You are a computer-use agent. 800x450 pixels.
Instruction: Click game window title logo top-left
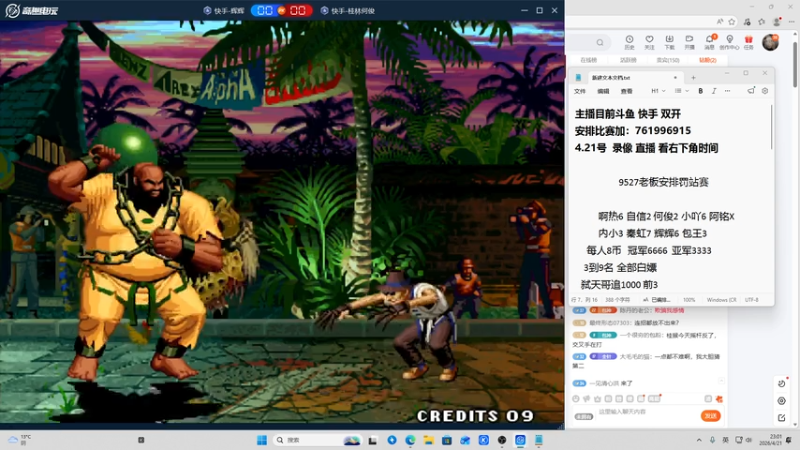click(32, 10)
